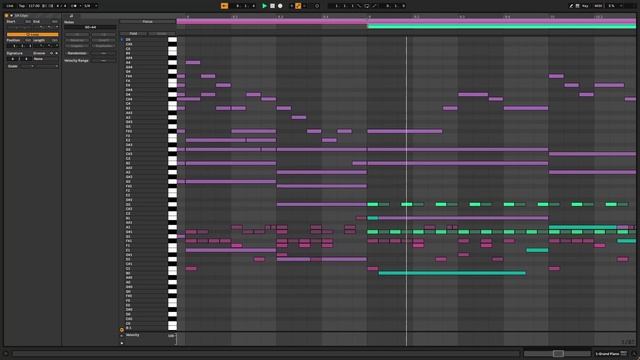Toggle the velocity lane show icon
Image resolution: width=640 pixels, height=360 pixels.
coord(122,330)
